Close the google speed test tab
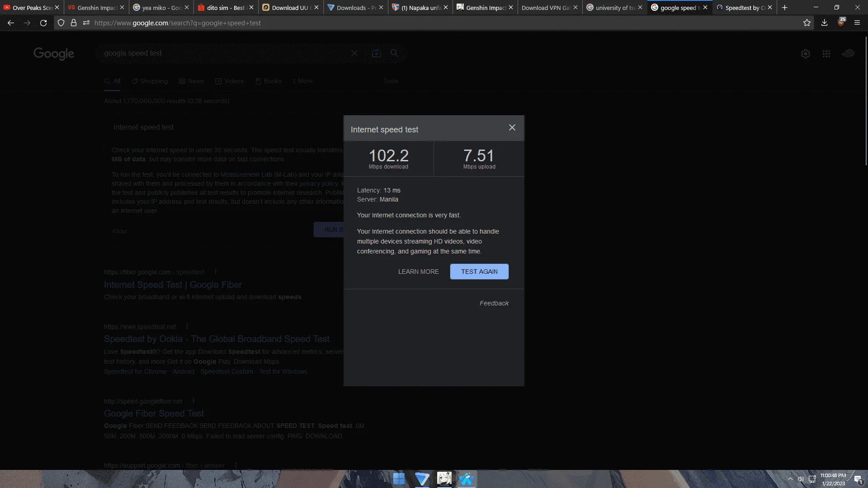The width and height of the screenshot is (868, 488). point(705,8)
